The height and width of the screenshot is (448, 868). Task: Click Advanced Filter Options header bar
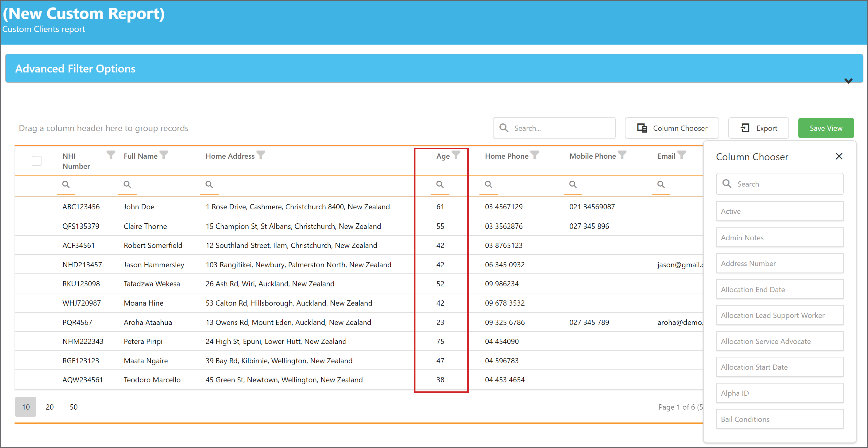[434, 68]
